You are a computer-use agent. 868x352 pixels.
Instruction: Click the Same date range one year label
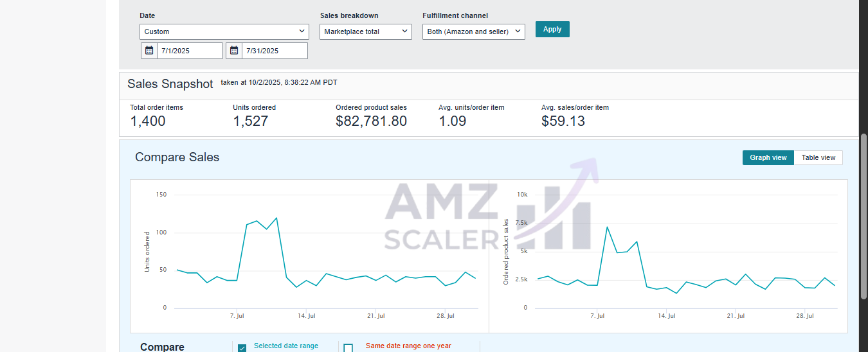(x=408, y=346)
